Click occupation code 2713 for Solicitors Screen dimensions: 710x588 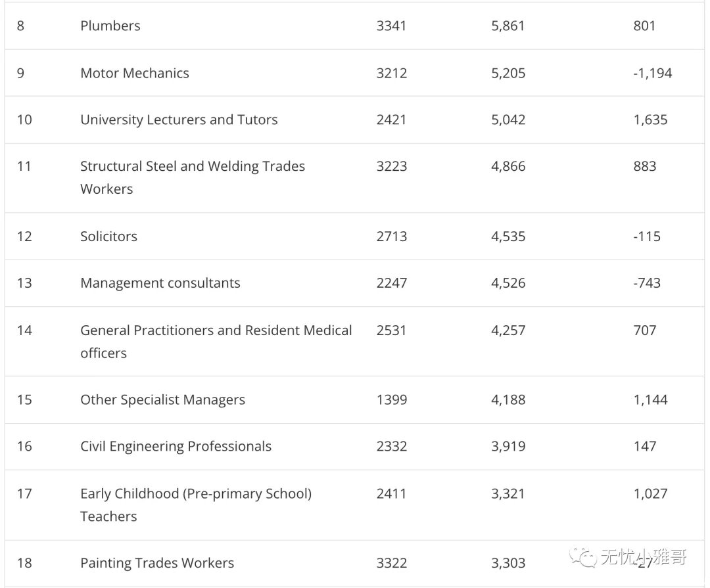tap(392, 237)
